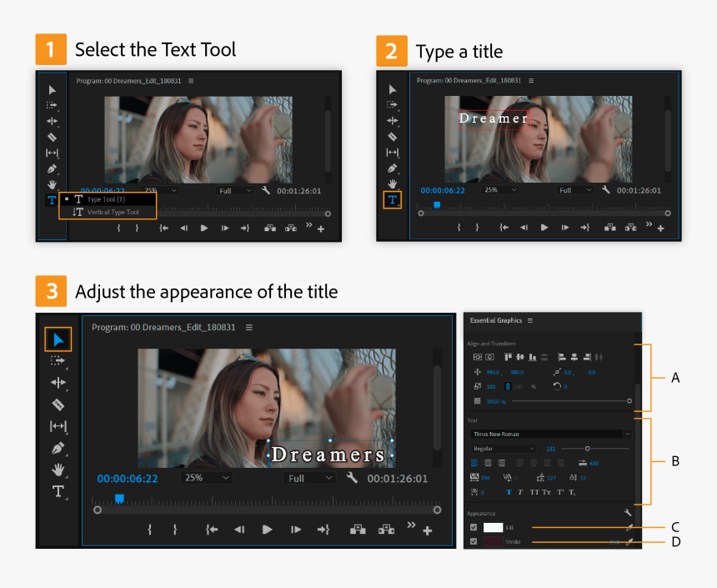Select Center Align Text in Text section
The image size is (717, 588).
488,463
